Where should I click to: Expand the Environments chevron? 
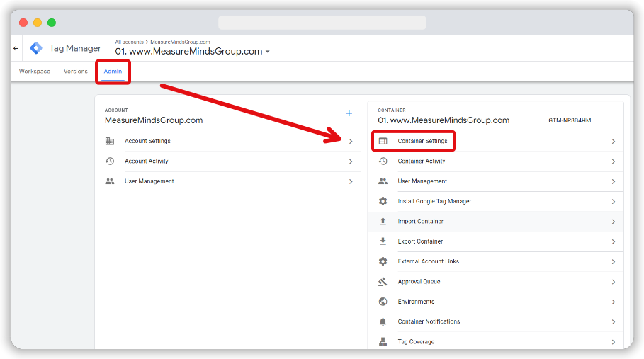point(614,302)
